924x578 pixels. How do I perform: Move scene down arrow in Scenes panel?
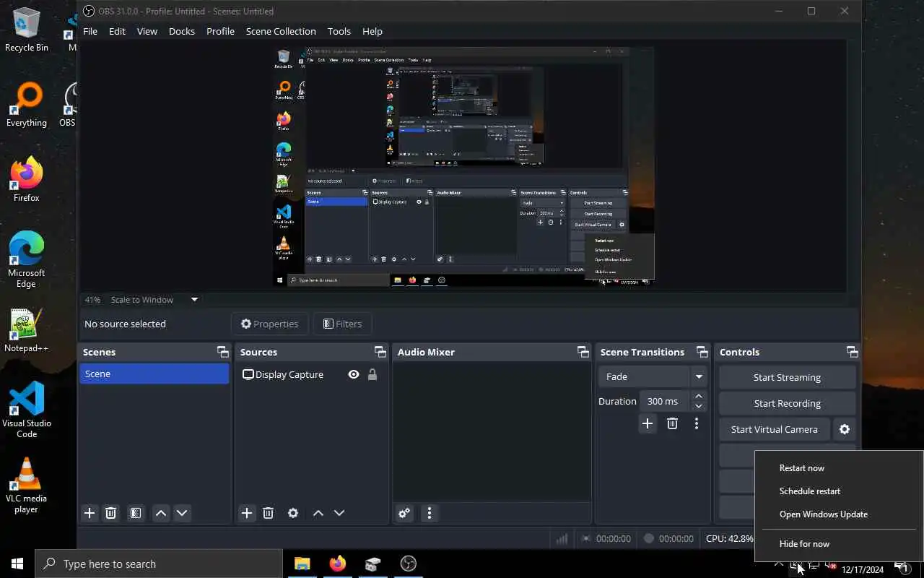tap(182, 513)
